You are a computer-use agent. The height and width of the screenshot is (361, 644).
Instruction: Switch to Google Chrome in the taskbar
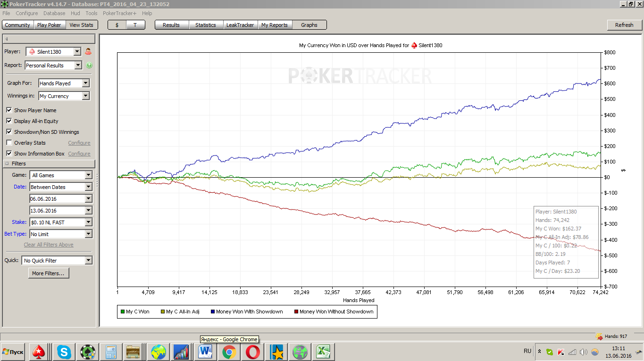point(229,352)
